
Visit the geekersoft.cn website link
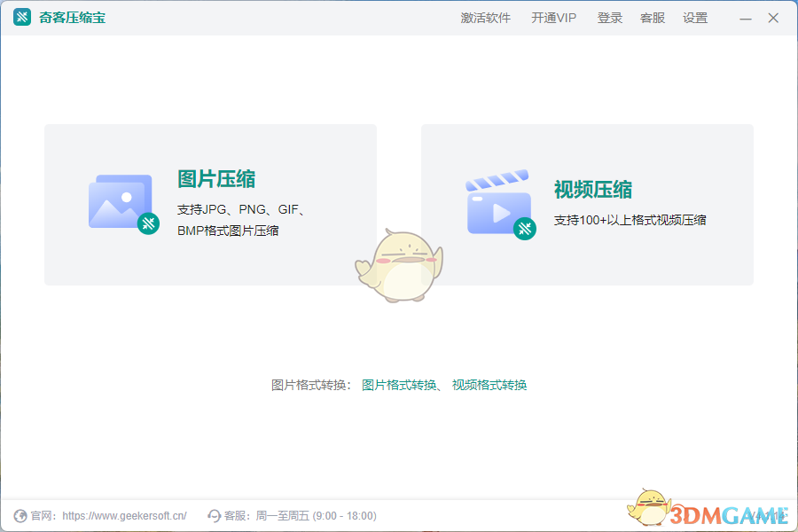click(x=124, y=515)
